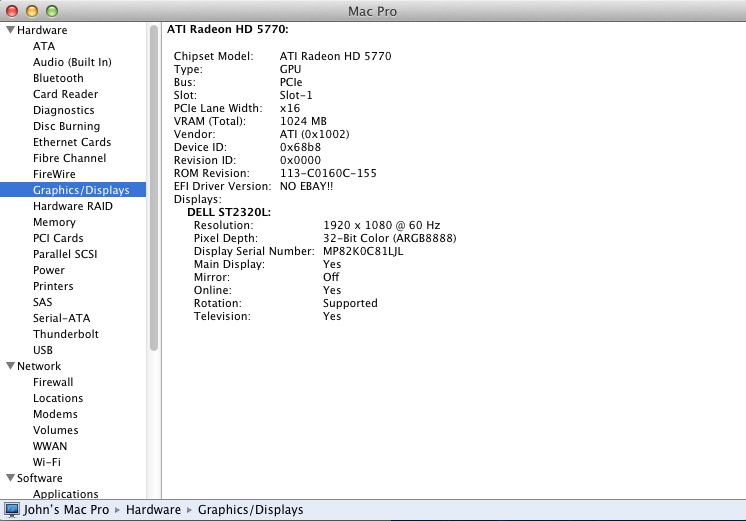Click display serial number MP82K0C81LJL

363,251
